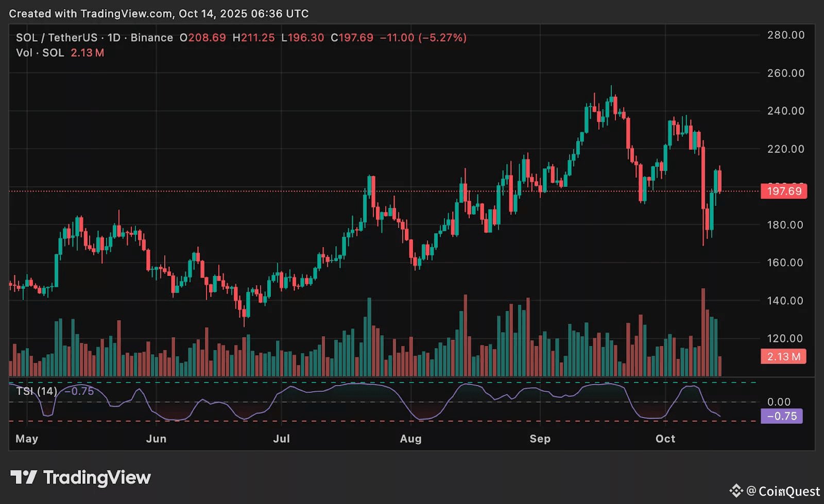Image resolution: width=824 pixels, height=504 pixels.
Task: Click the Jul label on time axis
Action: coord(281,439)
